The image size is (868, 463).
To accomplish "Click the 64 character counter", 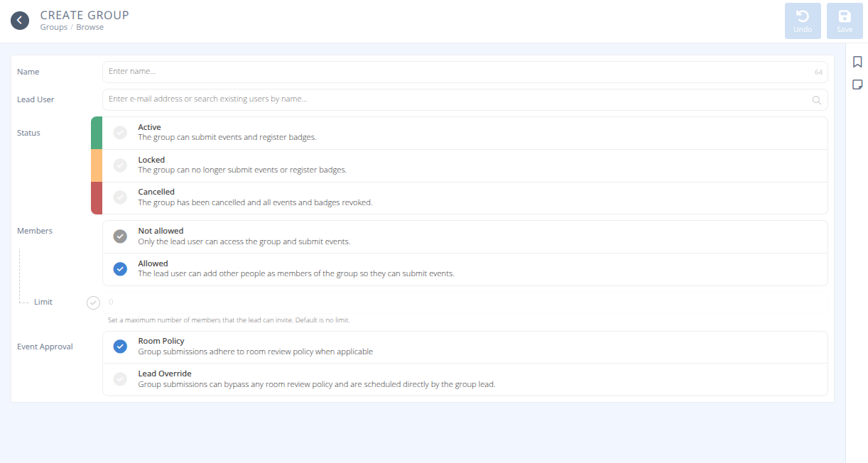I will coord(818,72).
